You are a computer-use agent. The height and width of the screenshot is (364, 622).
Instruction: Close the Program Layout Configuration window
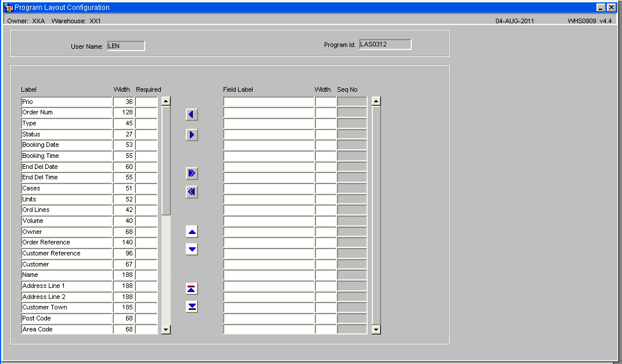[612, 8]
